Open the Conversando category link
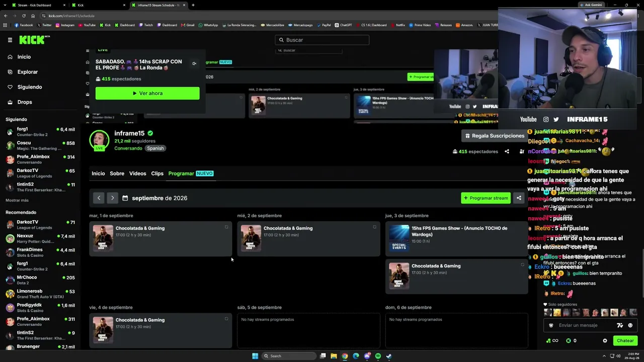Screen dimensions: 644x362 click(128, 148)
